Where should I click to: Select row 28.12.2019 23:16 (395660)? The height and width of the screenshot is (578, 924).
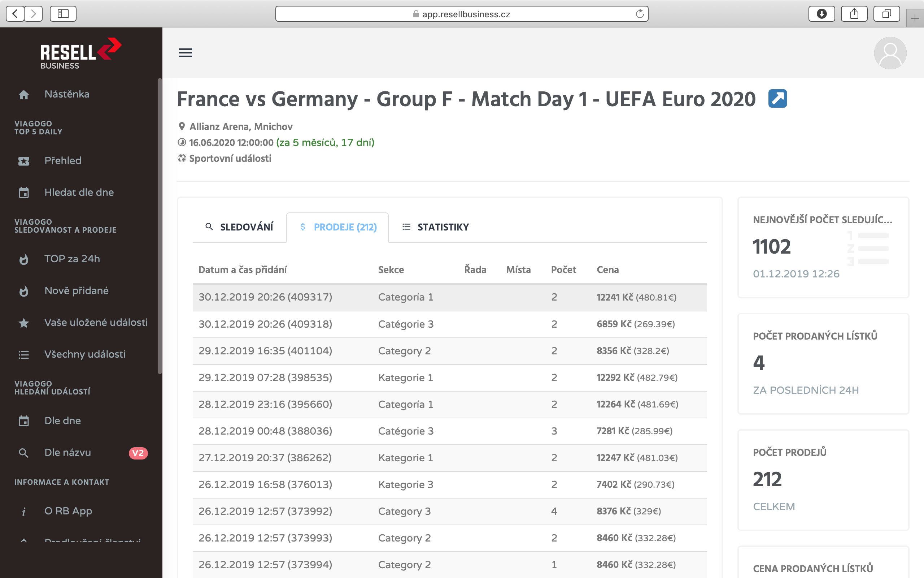[x=450, y=405]
